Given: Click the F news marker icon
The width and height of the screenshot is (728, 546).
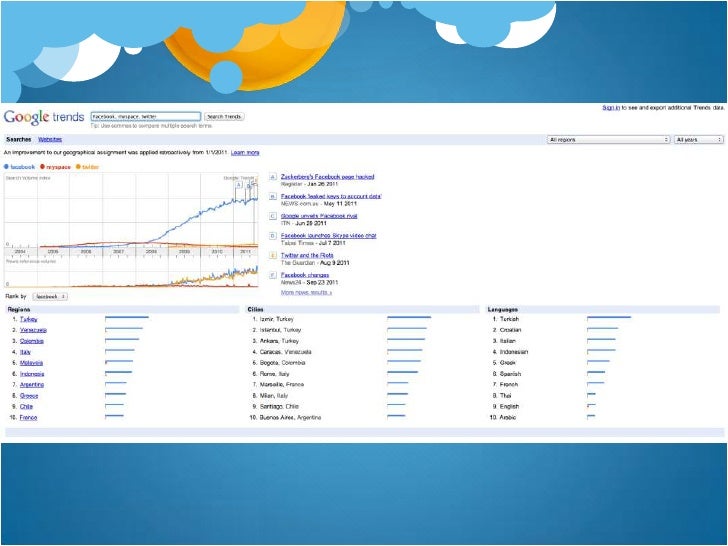Looking at the screenshot, I should click(273, 275).
